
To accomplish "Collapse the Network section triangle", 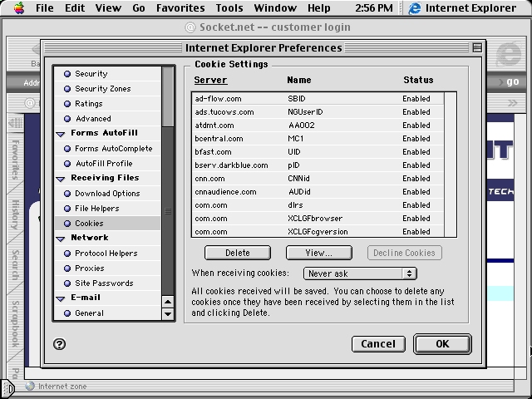I will click(61, 239).
